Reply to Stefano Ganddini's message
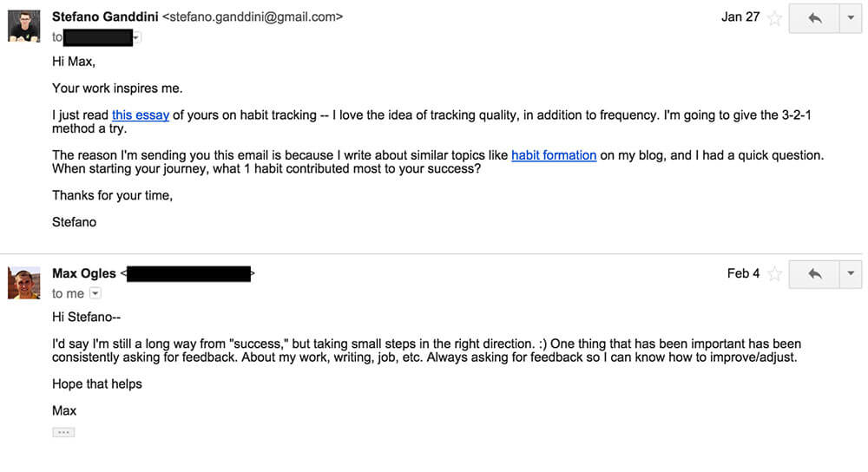This screenshot has height=472, width=868. pyautogui.click(x=814, y=18)
